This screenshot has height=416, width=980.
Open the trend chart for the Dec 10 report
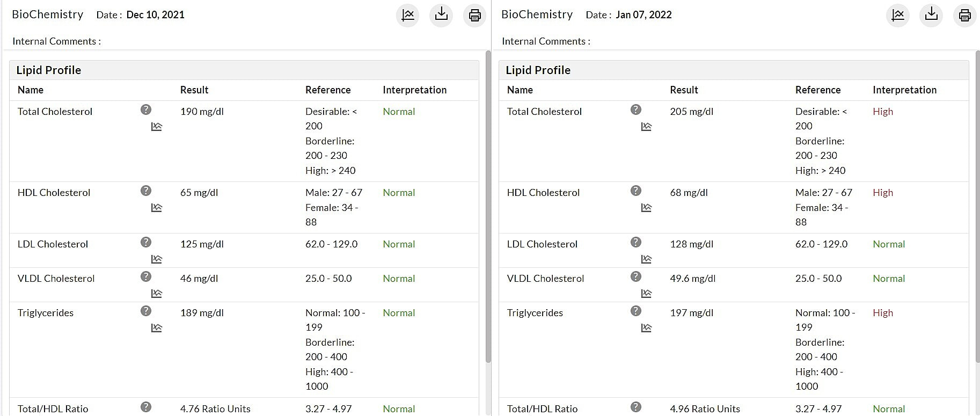(407, 16)
